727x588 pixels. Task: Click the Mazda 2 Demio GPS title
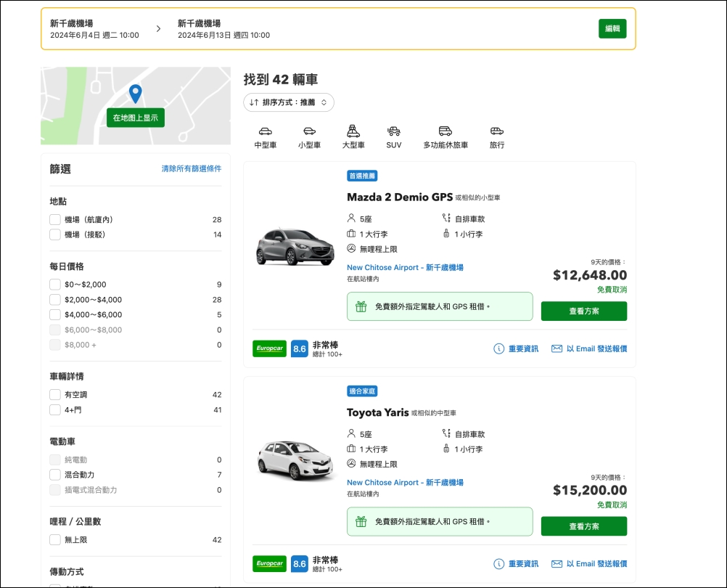[400, 197]
